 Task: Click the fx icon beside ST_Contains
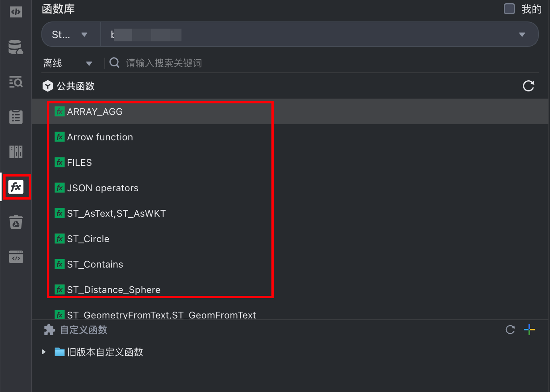click(x=60, y=264)
